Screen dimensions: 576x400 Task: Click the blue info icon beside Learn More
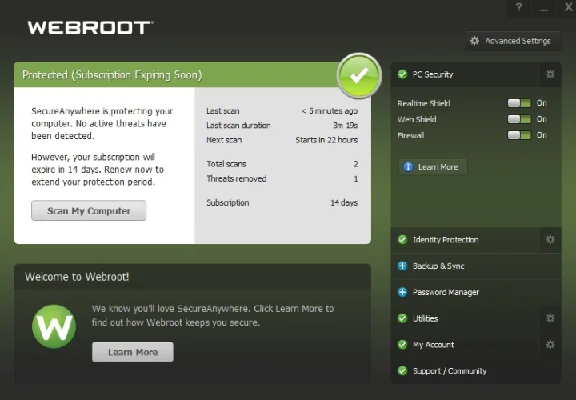pyautogui.click(x=408, y=167)
